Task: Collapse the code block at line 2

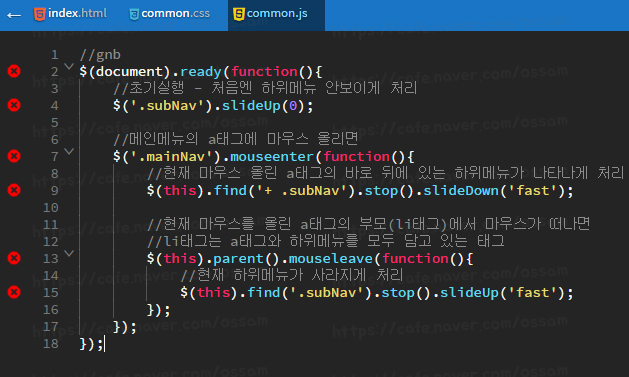Action: [69, 67]
